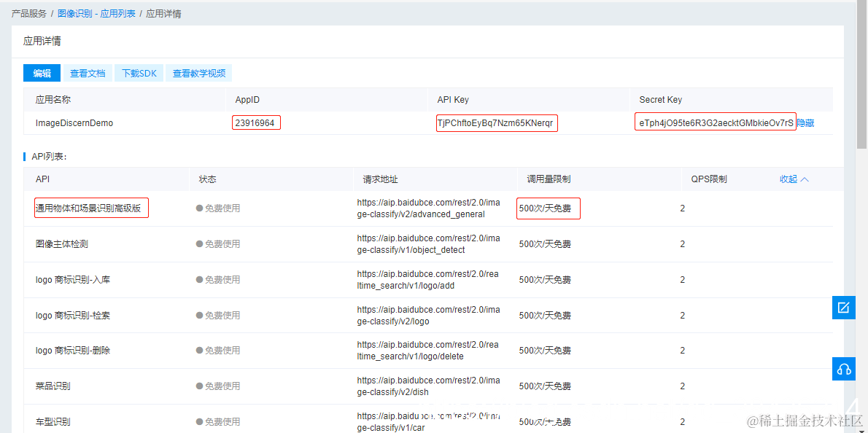Click the app name ImageDiscernDemo
868x433 pixels.
74,122
